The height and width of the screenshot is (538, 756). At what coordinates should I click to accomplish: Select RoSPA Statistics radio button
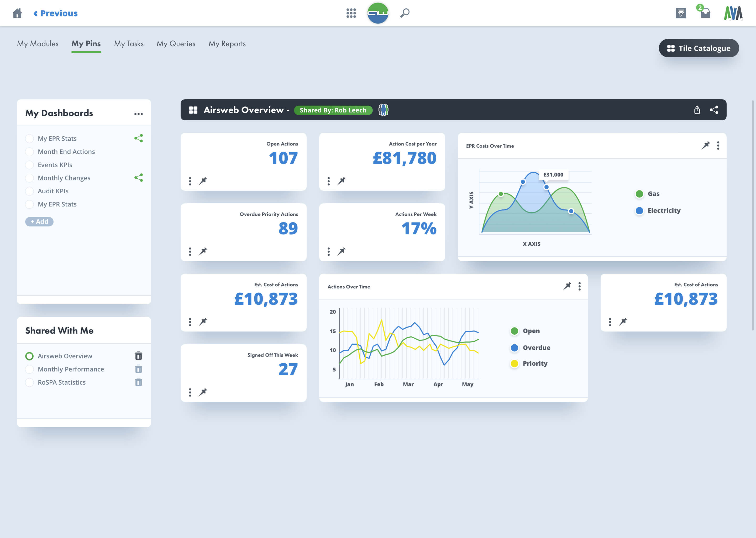coord(29,382)
